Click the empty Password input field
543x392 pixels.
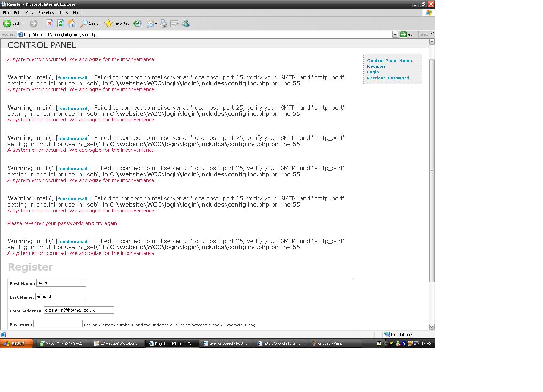pos(58,324)
